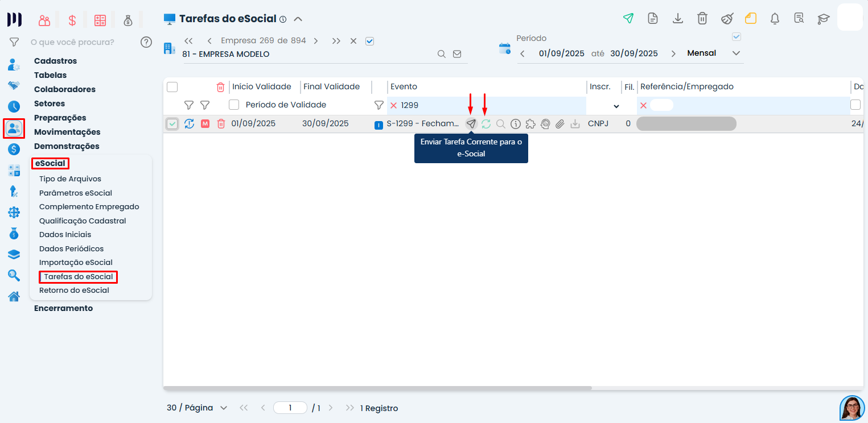This screenshot has width=868, height=423.
Task: Click the info icon beside the Tarefas do eSocial title
Action: click(283, 19)
